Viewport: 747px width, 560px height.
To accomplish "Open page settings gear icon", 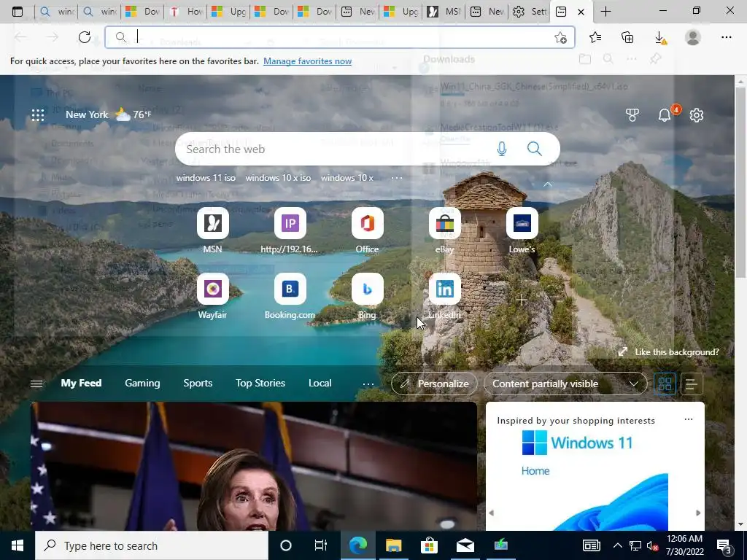I will point(697,114).
